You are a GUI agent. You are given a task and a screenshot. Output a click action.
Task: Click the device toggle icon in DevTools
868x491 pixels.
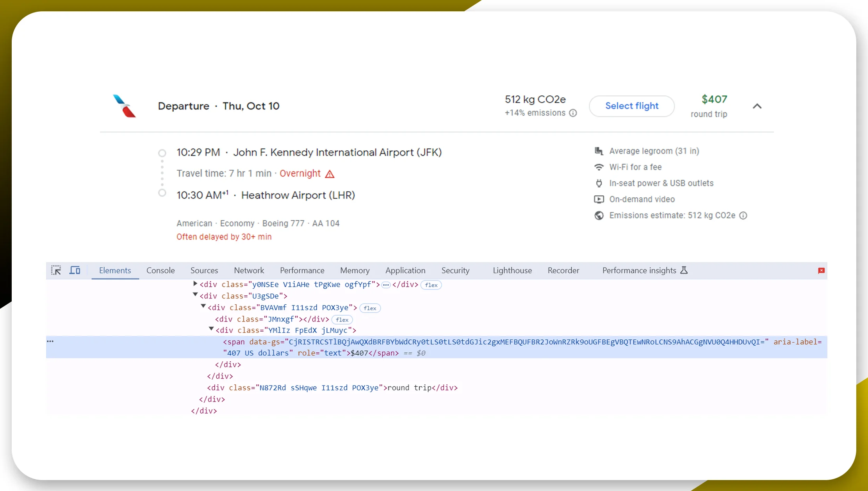(75, 270)
